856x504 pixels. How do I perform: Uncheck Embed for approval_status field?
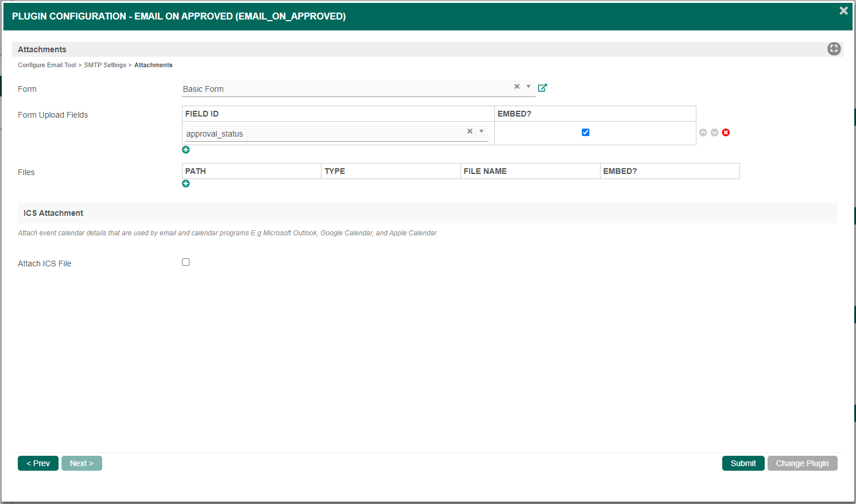[586, 133]
